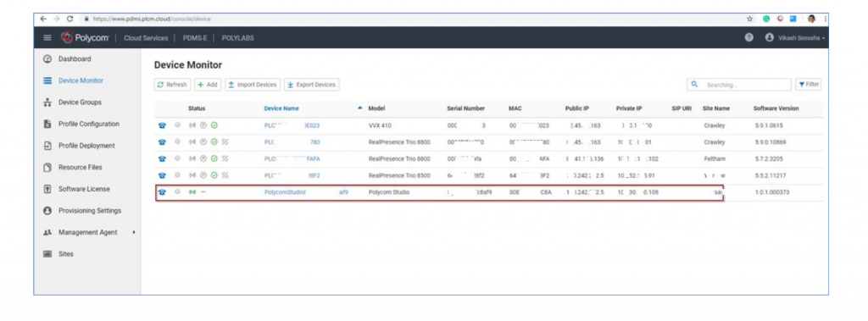Image resolution: width=868 pixels, height=321 pixels.
Task: Click the Filter button
Action: (x=808, y=85)
